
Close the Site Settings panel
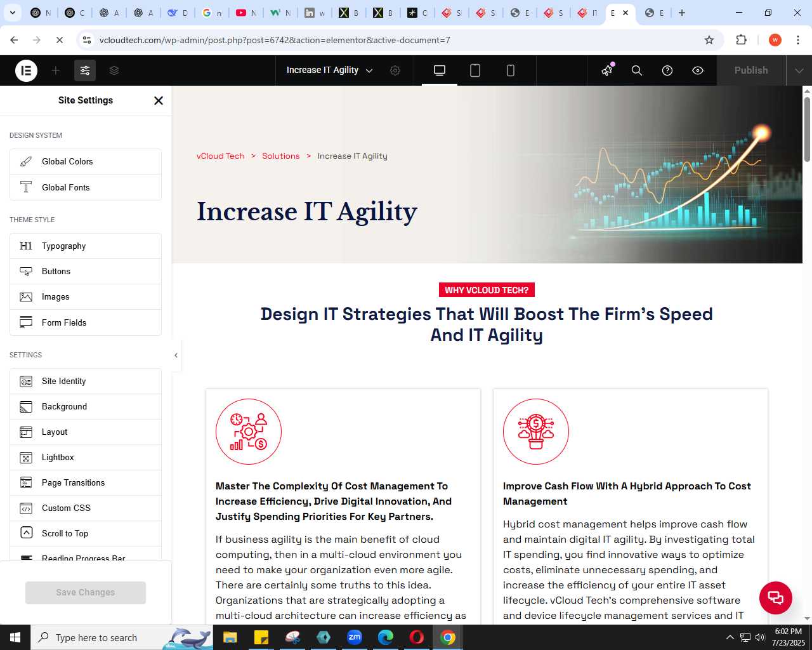(x=159, y=100)
